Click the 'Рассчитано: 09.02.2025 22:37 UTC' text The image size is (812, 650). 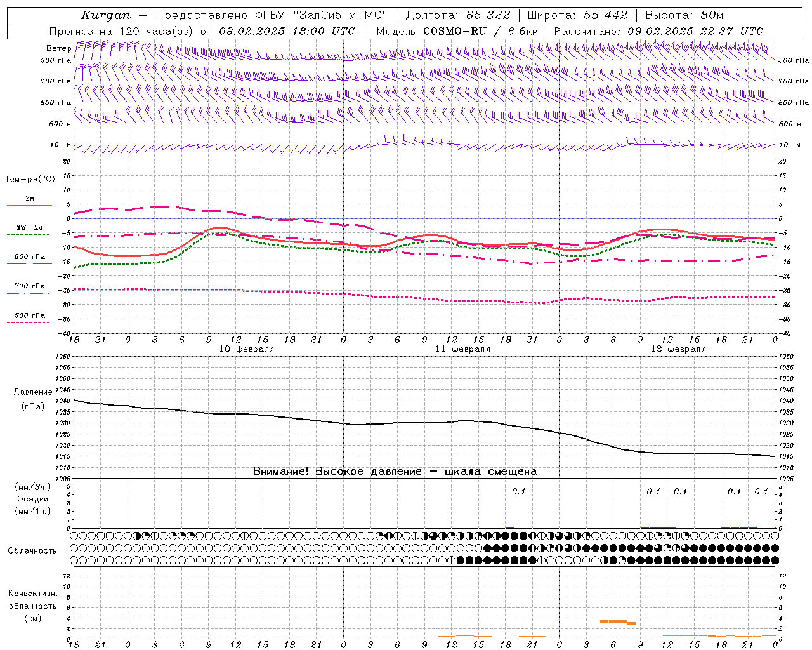click(x=658, y=31)
